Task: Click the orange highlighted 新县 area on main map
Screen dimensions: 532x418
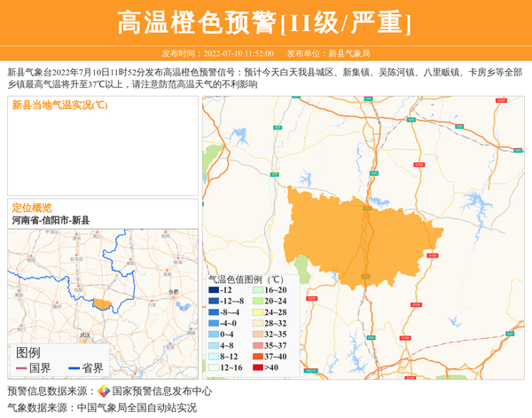Action: [355, 235]
